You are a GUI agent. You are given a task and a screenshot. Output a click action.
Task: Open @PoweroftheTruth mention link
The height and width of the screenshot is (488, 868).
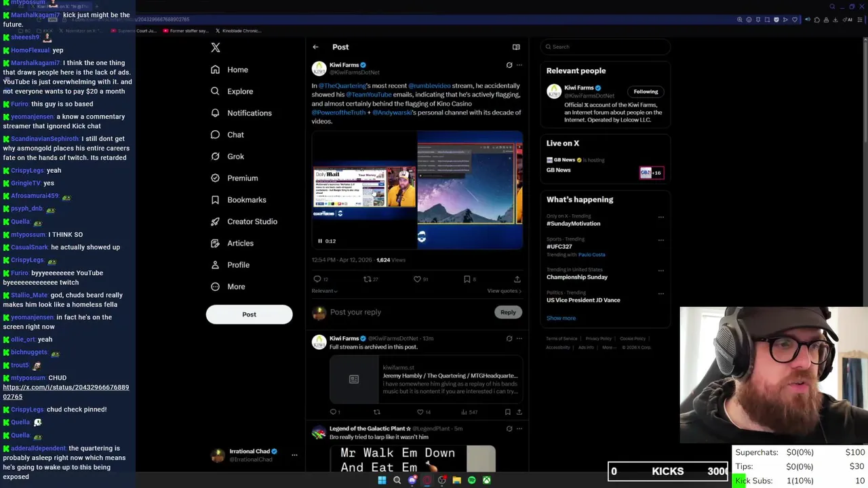coord(338,113)
